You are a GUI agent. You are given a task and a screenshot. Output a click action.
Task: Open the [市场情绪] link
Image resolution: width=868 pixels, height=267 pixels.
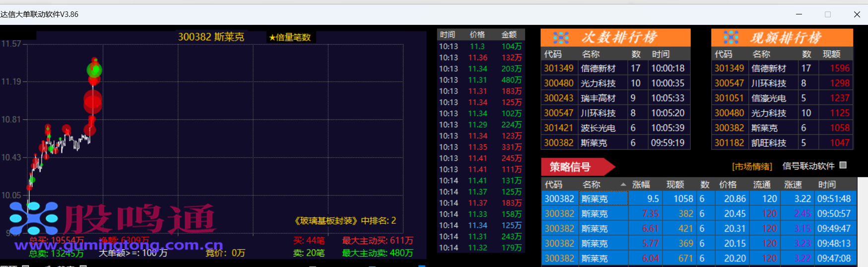(x=752, y=166)
